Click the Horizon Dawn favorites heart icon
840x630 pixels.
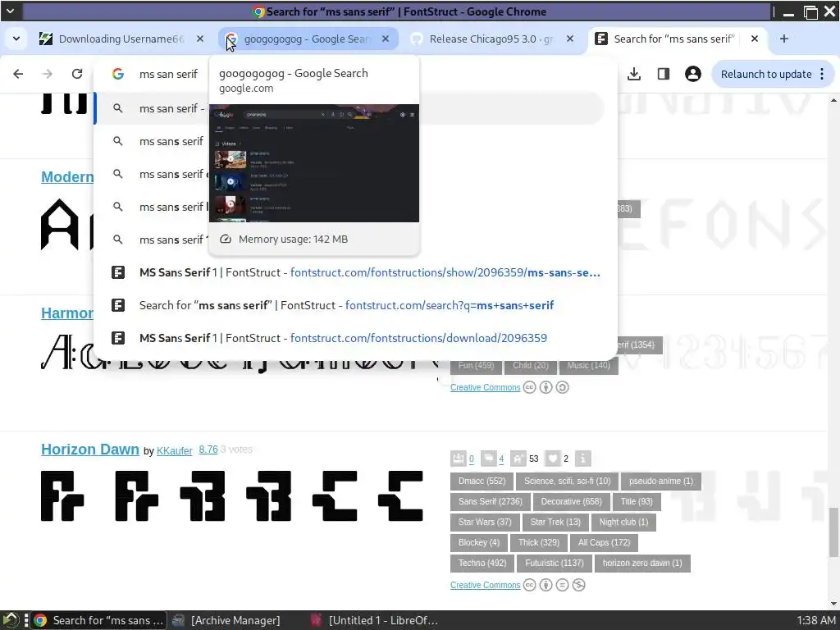tap(552, 459)
